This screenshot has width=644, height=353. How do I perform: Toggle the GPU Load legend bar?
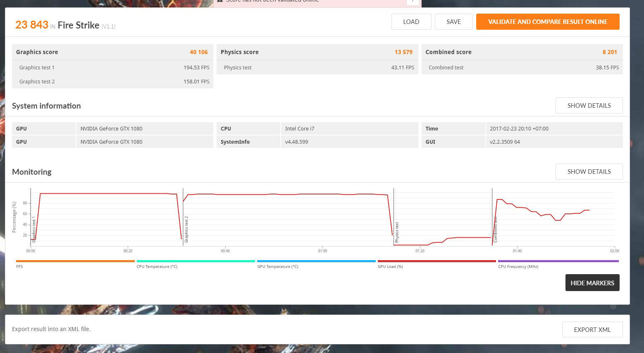[x=436, y=261]
